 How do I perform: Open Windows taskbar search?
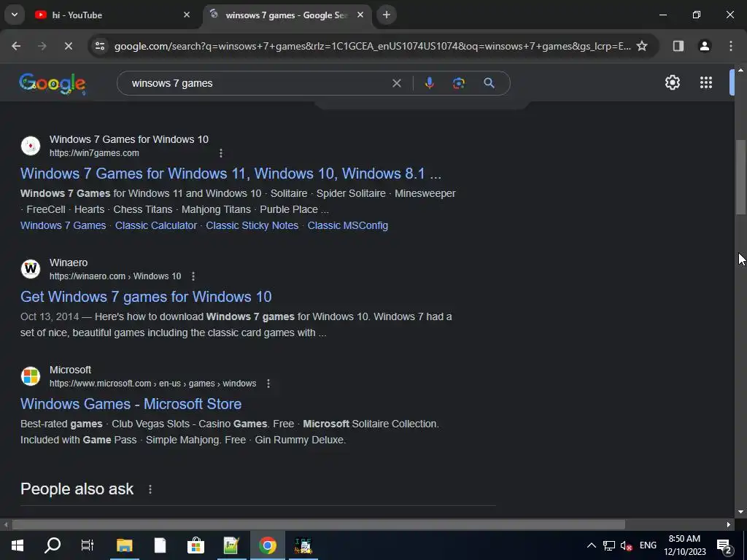coord(53,545)
